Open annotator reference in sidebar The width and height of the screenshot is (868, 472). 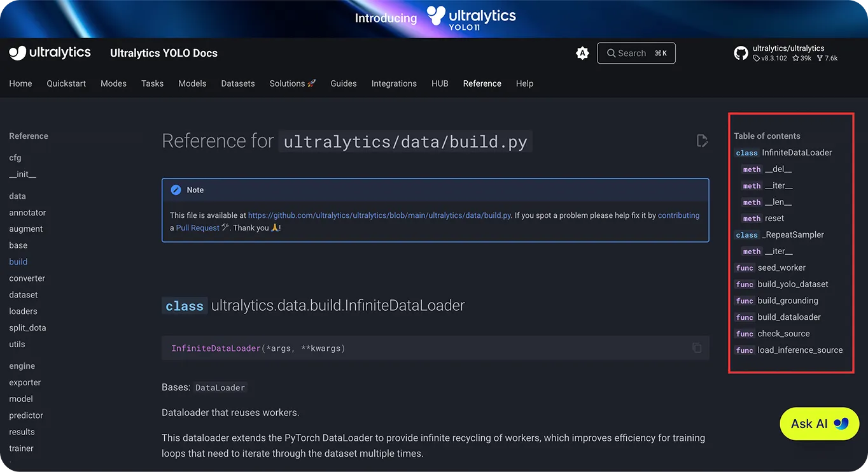click(27, 213)
